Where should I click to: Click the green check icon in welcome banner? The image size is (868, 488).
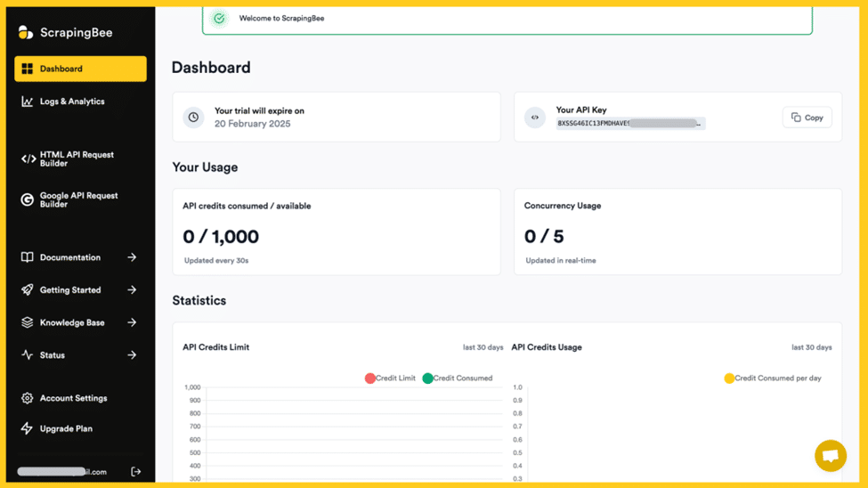pyautogui.click(x=219, y=19)
